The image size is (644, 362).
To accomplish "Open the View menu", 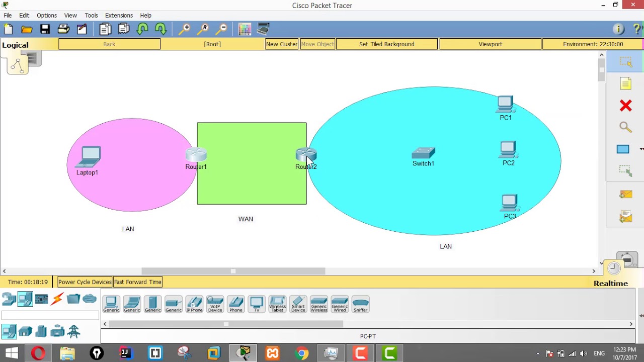I will click(70, 16).
